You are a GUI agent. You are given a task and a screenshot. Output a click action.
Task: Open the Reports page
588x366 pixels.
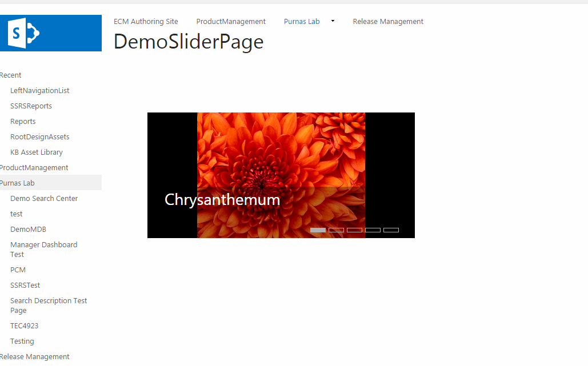tap(23, 121)
